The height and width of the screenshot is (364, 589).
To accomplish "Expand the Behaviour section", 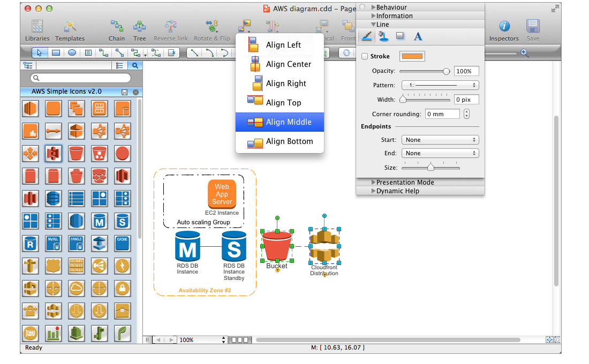I will click(x=373, y=7).
